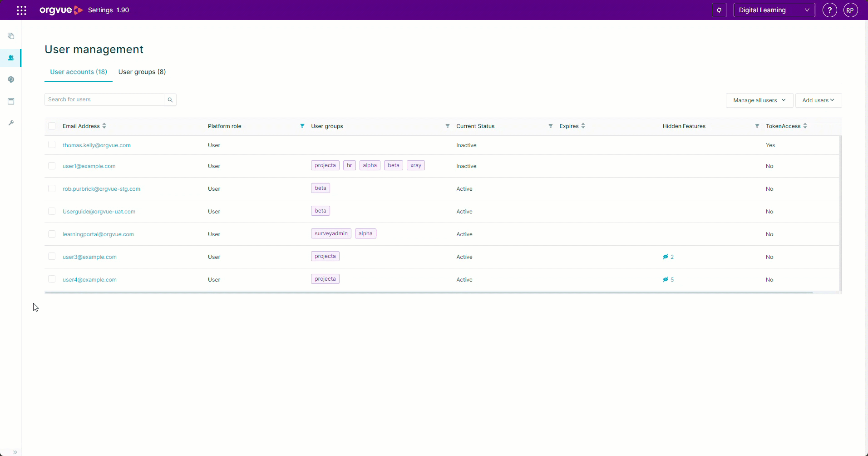Open the palette theme sidebar icon
This screenshot has height=456, width=868.
click(x=11, y=79)
